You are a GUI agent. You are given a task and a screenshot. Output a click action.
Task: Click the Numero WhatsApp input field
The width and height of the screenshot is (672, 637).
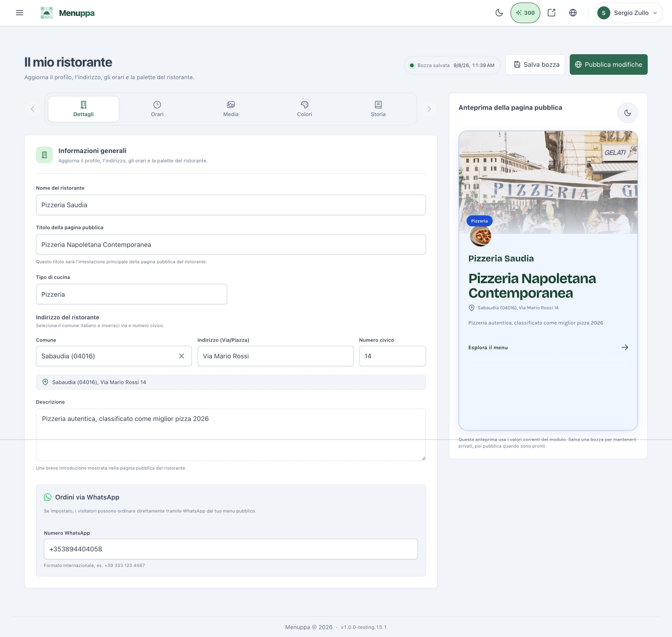[x=231, y=549]
